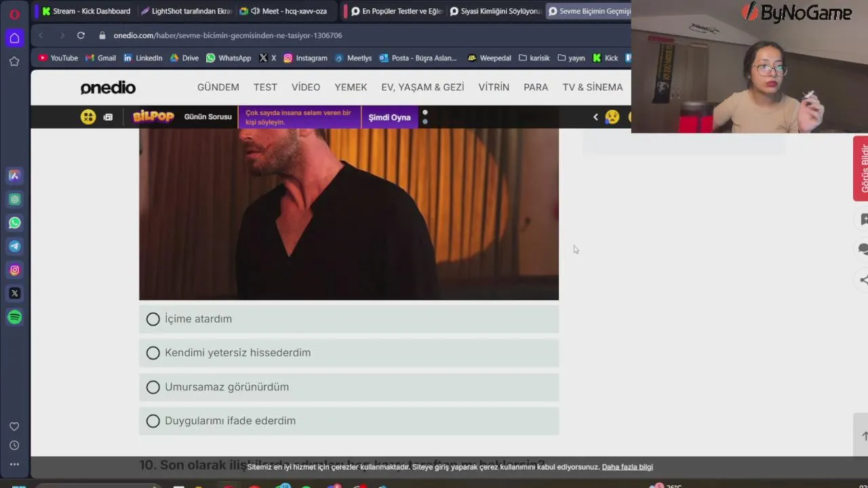Click 'Daha fazla bilgi' cookie link
The width and height of the screenshot is (868, 488).
pyautogui.click(x=627, y=467)
